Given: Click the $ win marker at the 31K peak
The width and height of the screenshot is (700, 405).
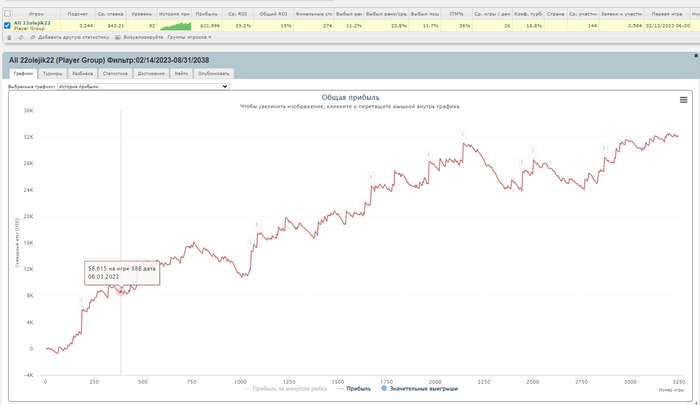Looking at the screenshot, I should pyautogui.click(x=463, y=134).
